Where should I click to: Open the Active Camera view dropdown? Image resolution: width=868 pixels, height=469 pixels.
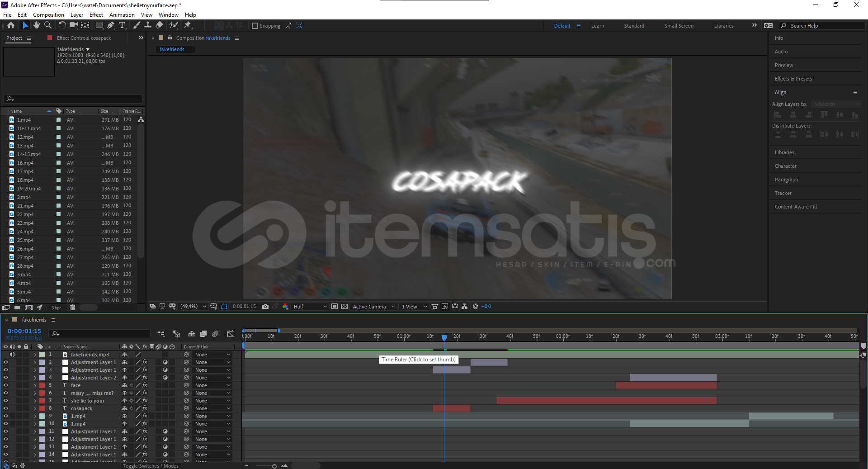374,307
